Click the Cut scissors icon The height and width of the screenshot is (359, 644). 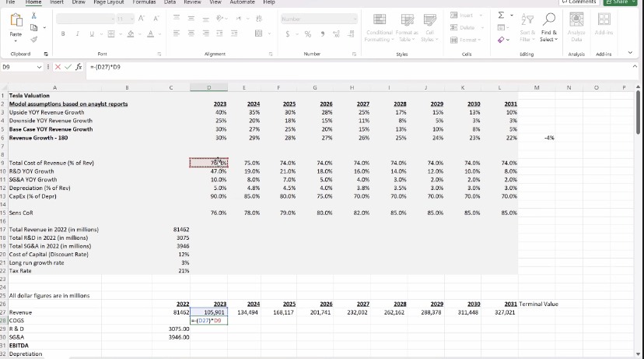click(x=34, y=16)
